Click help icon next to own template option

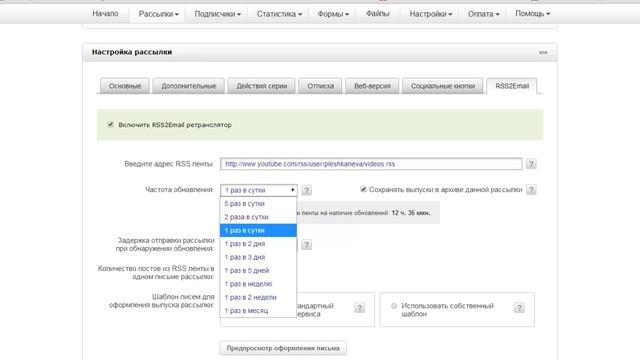click(519, 308)
